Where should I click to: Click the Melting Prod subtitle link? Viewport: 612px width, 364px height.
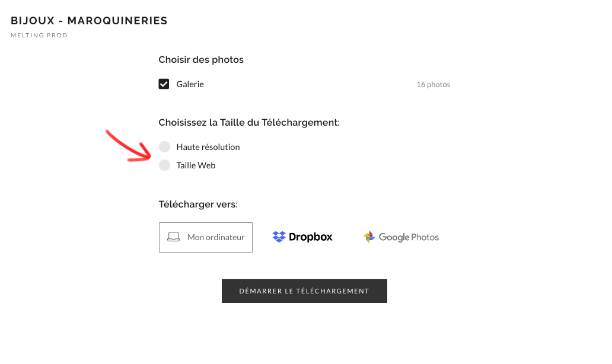[x=39, y=35]
